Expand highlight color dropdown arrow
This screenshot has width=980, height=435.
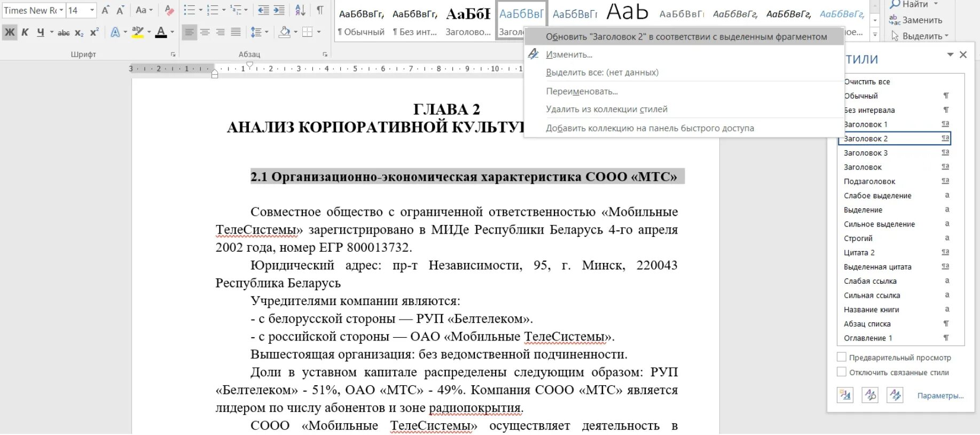coord(149,33)
